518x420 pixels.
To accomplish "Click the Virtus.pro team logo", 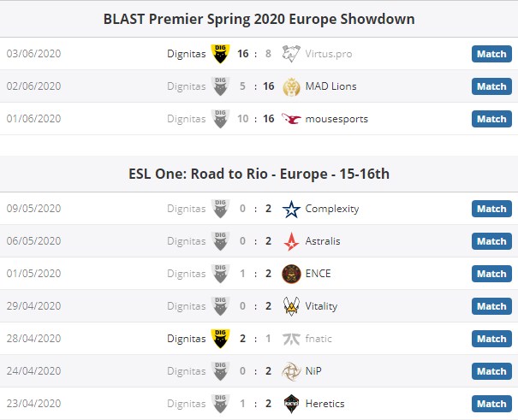I will point(292,54).
